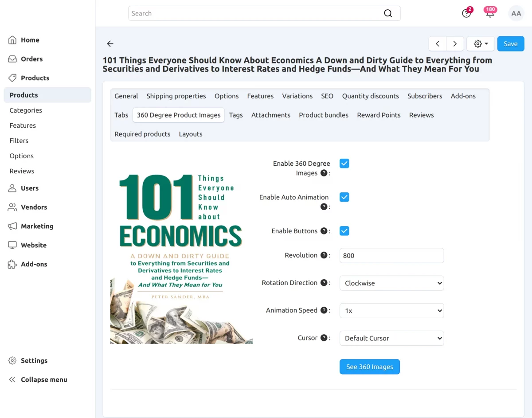Screen dimensions: 532x418
Task: Toggle the Enable Buttons checkbox
Action: click(344, 231)
